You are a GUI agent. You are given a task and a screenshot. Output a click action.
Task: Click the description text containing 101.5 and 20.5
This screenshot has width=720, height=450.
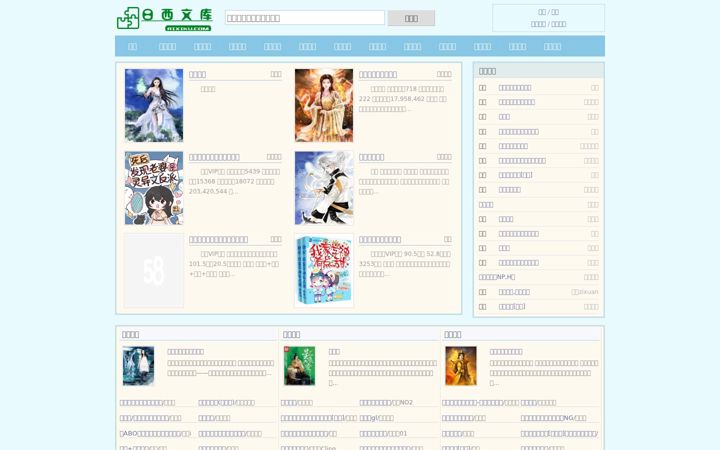coord(235,264)
